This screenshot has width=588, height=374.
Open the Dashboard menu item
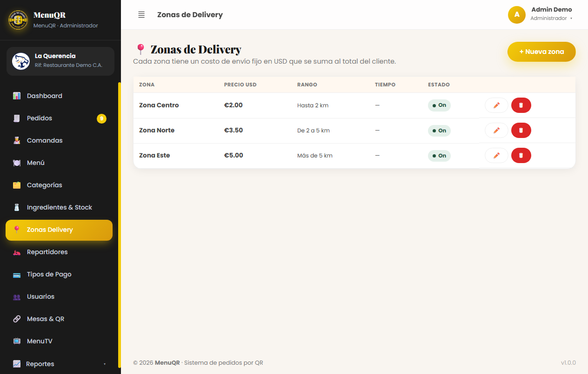point(59,96)
